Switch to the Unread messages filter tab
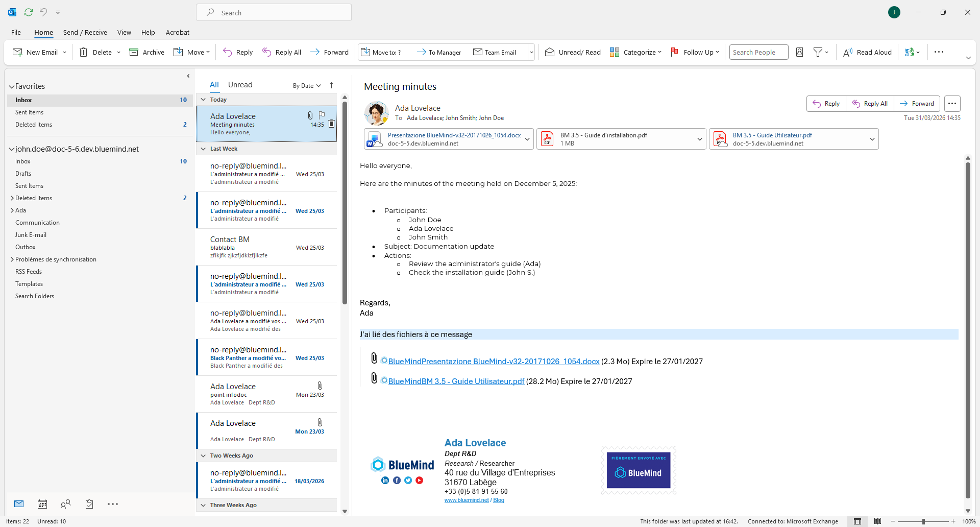The image size is (980, 527). pyautogui.click(x=240, y=85)
